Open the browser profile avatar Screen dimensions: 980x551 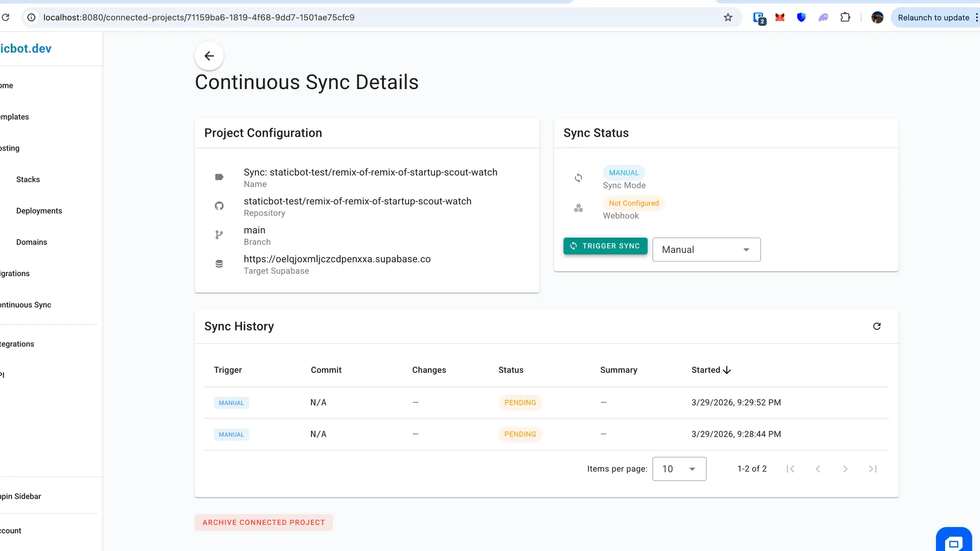click(877, 18)
